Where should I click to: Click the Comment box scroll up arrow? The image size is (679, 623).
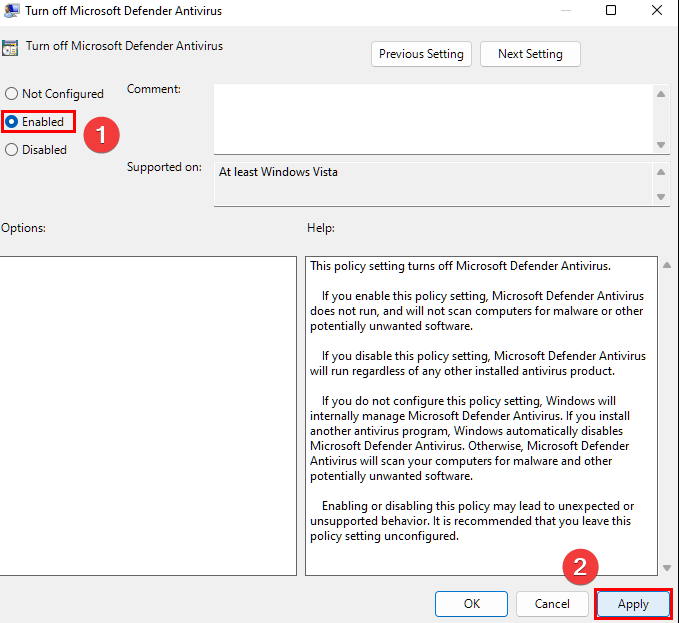[x=661, y=94]
